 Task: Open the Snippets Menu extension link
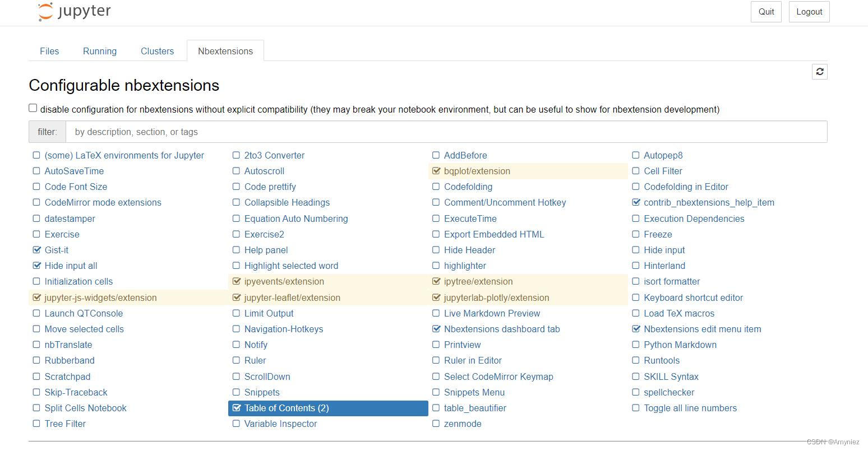(474, 392)
